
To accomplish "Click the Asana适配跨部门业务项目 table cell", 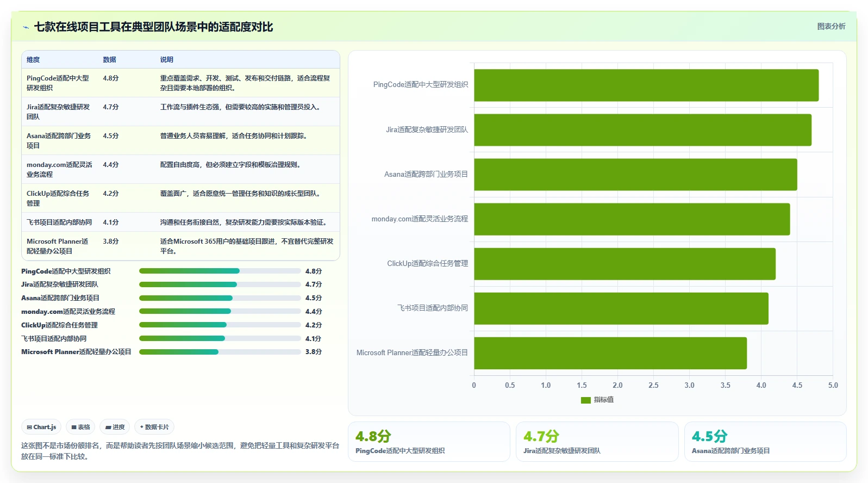I will 59,141.
